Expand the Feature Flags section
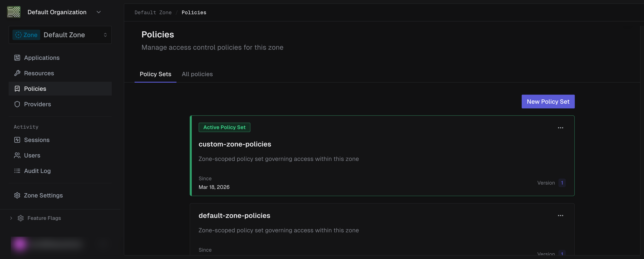This screenshot has height=259, width=644. pos(11,218)
